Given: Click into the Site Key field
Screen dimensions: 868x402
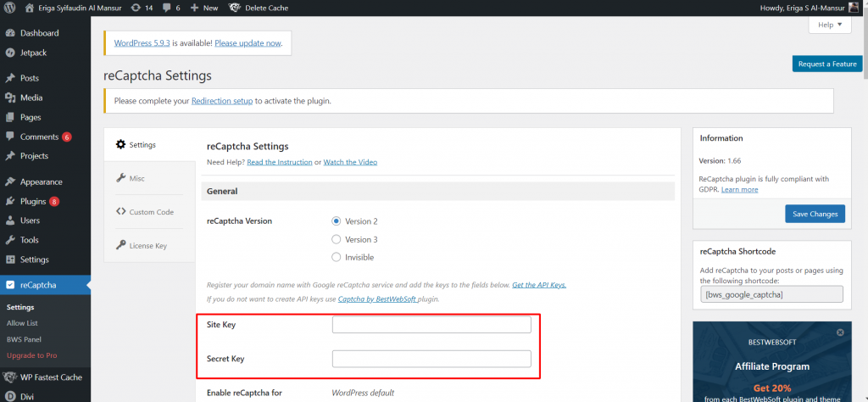Looking at the screenshot, I should (431, 325).
